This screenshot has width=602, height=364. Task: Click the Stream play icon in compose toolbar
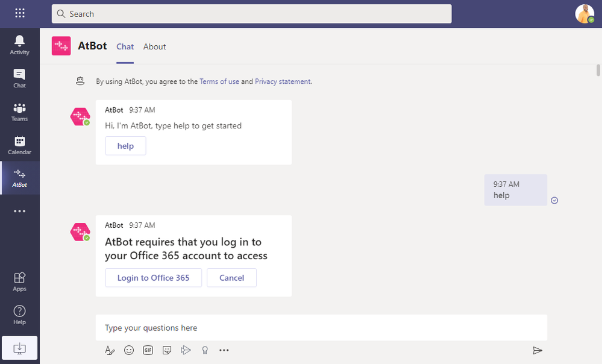click(x=186, y=350)
